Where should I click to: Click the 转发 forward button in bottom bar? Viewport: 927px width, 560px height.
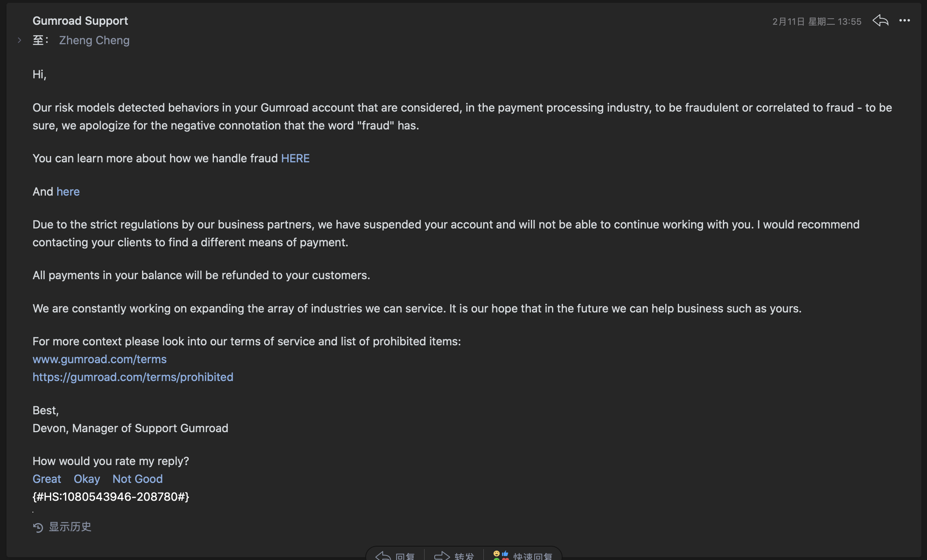coord(454,555)
